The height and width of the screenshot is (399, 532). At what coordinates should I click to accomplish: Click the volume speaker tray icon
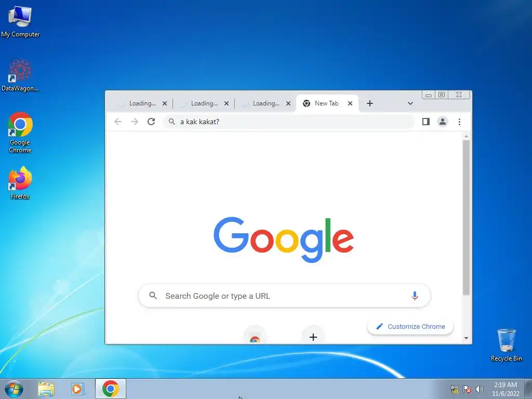pos(480,389)
